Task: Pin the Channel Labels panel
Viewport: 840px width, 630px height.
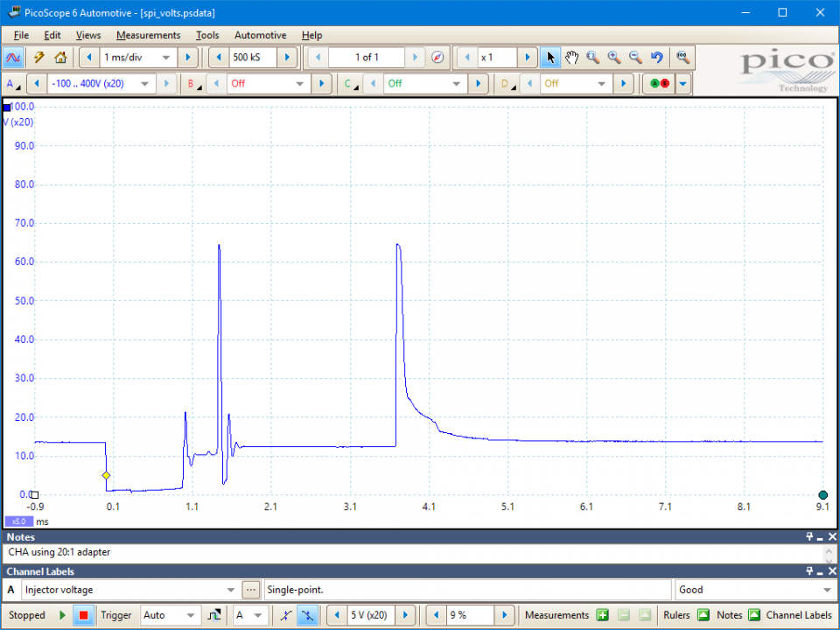Action: pyautogui.click(x=809, y=571)
